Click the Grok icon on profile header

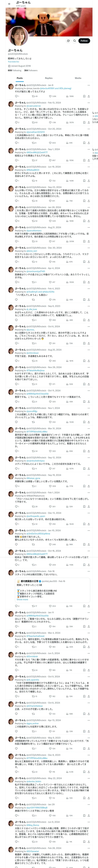point(68,41)
